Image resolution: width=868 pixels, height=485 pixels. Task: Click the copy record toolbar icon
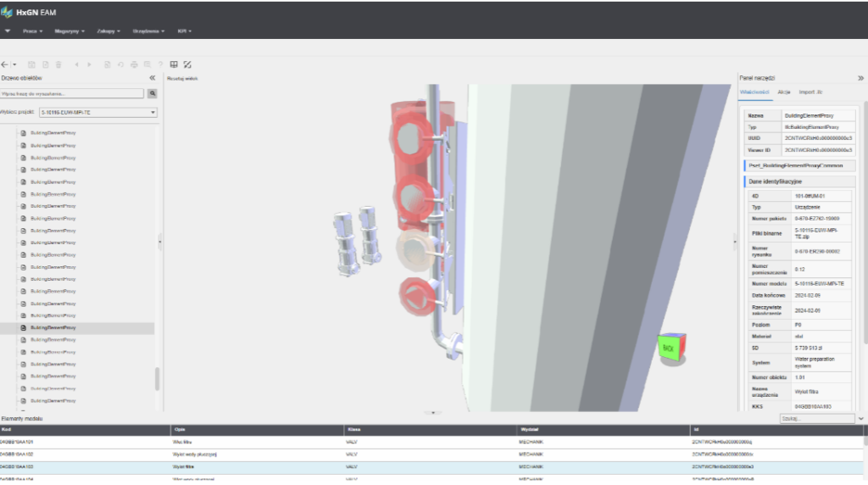[x=108, y=64]
